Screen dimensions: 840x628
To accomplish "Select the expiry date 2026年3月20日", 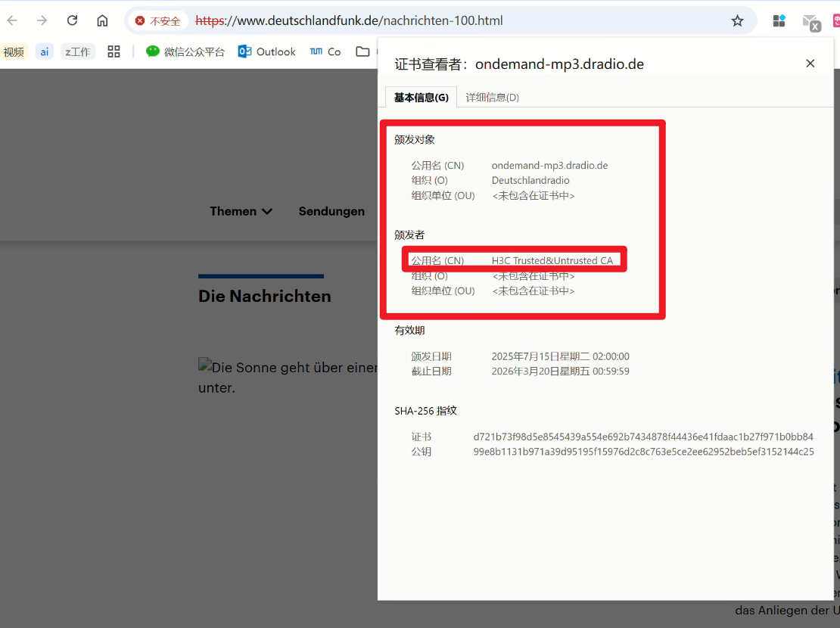I will coord(560,372).
